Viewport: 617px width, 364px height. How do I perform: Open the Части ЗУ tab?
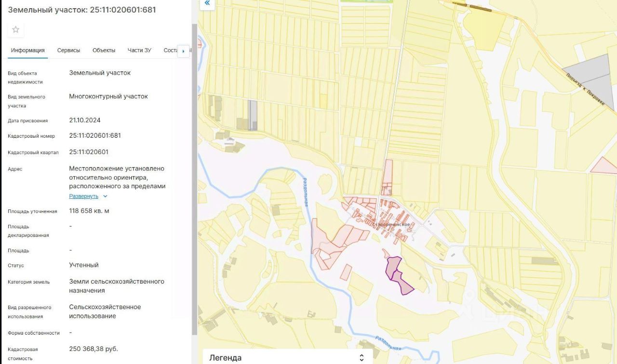[139, 50]
